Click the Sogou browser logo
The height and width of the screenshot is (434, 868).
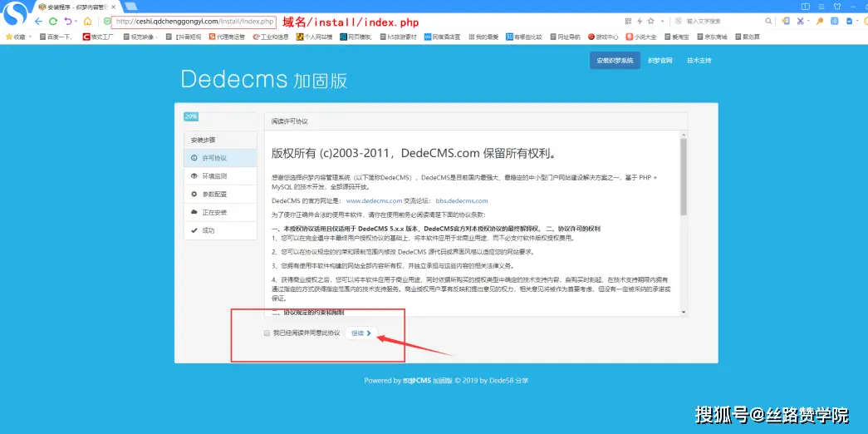click(x=16, y=14)
